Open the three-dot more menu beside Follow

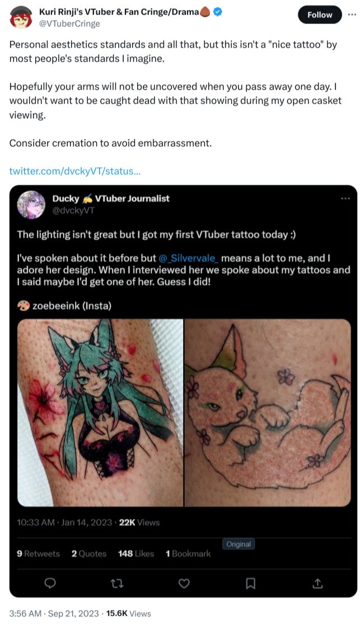tap(352, 15)
